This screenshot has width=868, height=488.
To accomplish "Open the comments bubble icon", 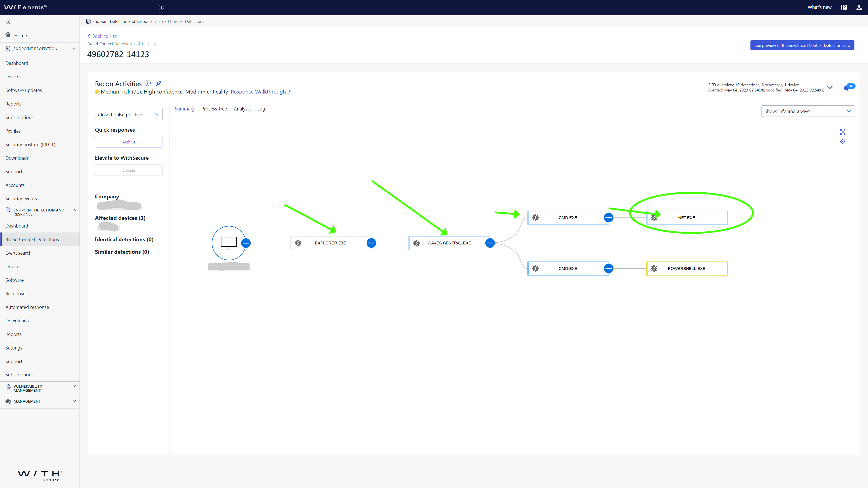I will 849,87.
